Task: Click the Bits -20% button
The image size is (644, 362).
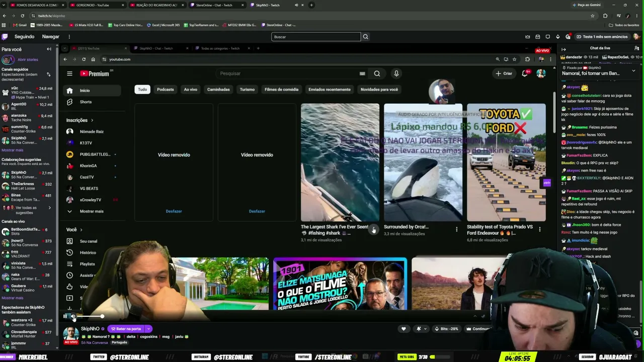Action: coord(447,329)
